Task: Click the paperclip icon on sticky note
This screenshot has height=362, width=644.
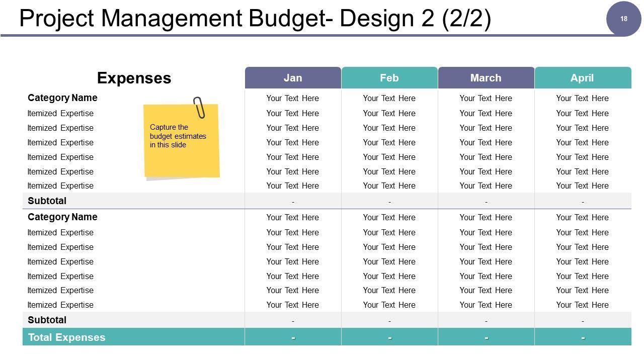Action: click(199, 108)
